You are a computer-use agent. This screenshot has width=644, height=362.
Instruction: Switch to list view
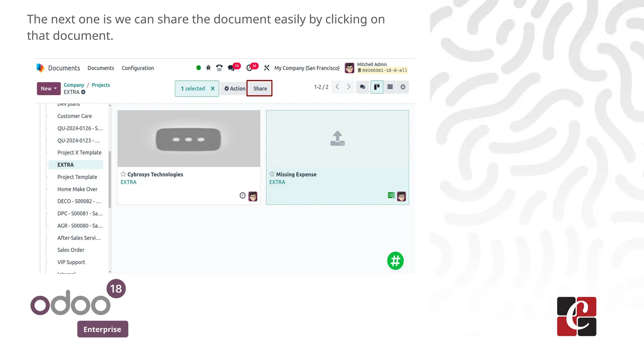tap(390, 87)
